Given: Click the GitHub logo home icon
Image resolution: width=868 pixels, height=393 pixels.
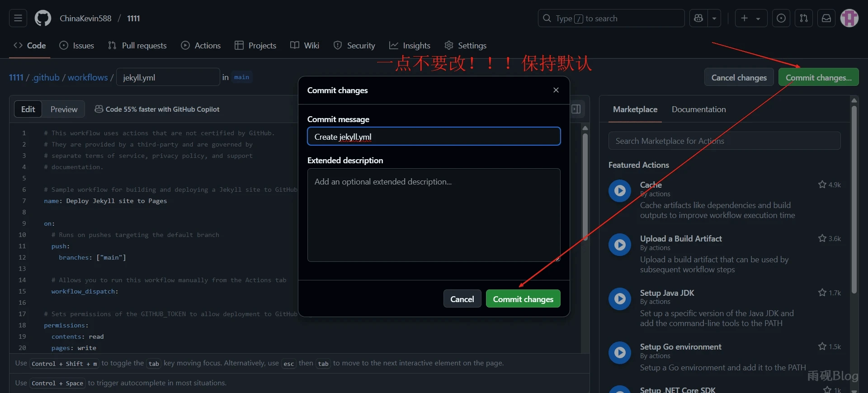Looking at the screenshot, I should [43, 18].
